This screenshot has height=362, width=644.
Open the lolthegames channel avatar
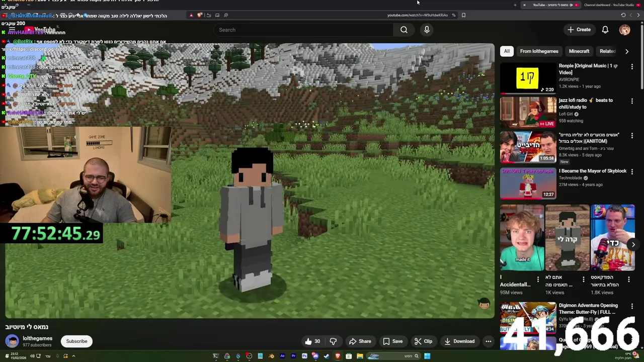(x=12, y=341)
